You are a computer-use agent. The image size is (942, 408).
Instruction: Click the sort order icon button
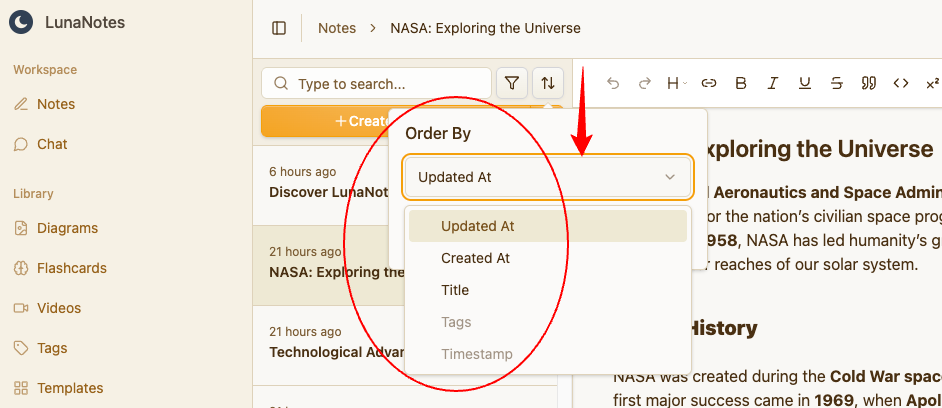pyautogui.click(x=548, y=83)
